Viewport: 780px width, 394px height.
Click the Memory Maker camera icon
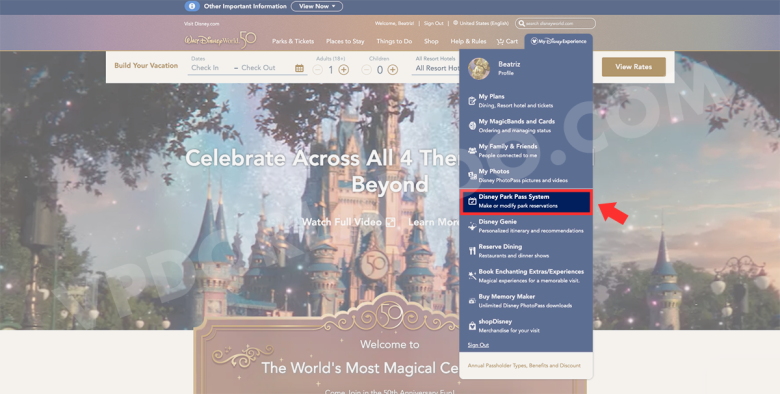(472, 301)
